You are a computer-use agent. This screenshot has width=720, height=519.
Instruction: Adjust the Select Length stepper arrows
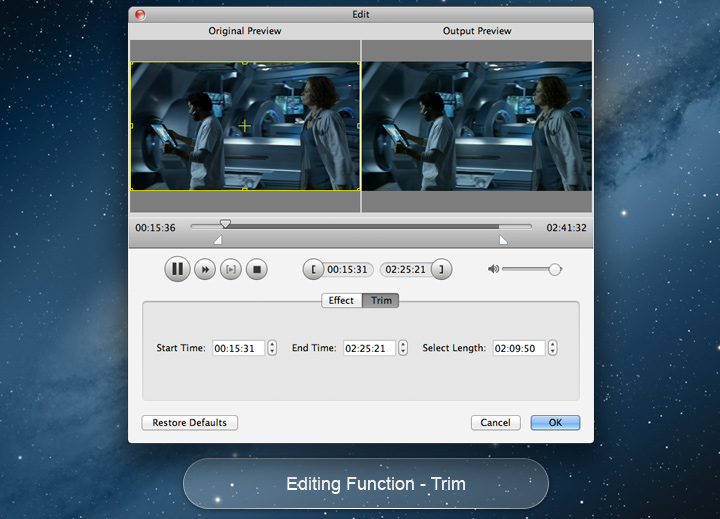coord(553,348)
